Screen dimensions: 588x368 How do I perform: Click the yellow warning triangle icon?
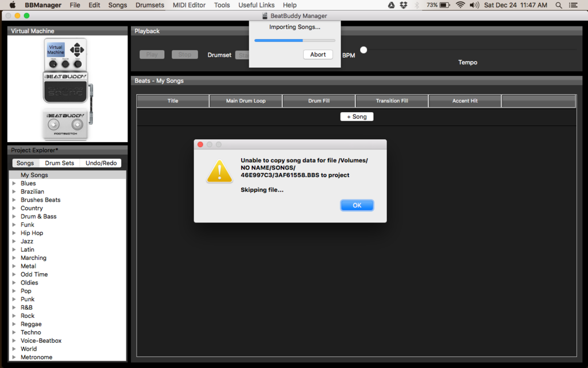coord(219,171)
